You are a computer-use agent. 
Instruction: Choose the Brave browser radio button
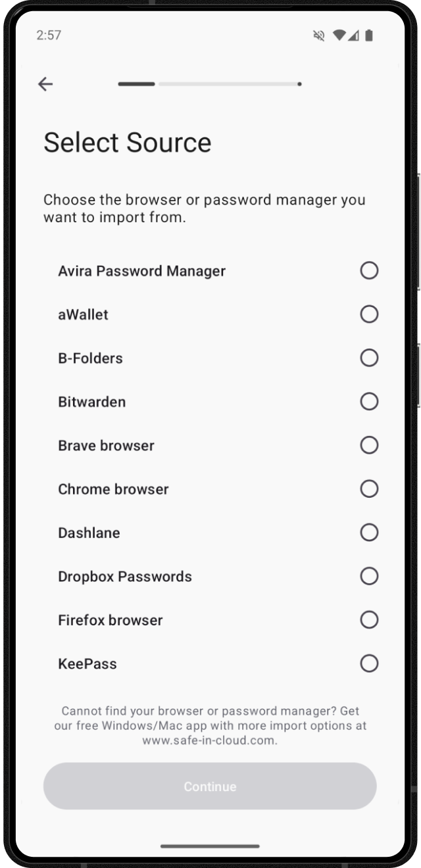pos(369,445)
